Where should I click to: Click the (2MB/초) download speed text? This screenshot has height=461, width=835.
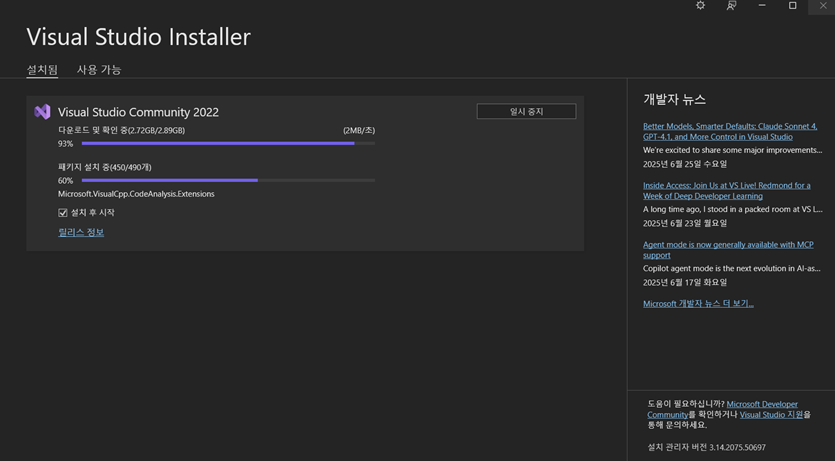[359, 130]
